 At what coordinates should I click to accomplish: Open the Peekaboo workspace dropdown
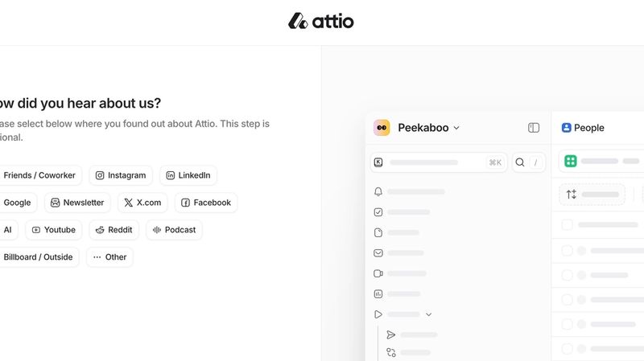(428, 128)
